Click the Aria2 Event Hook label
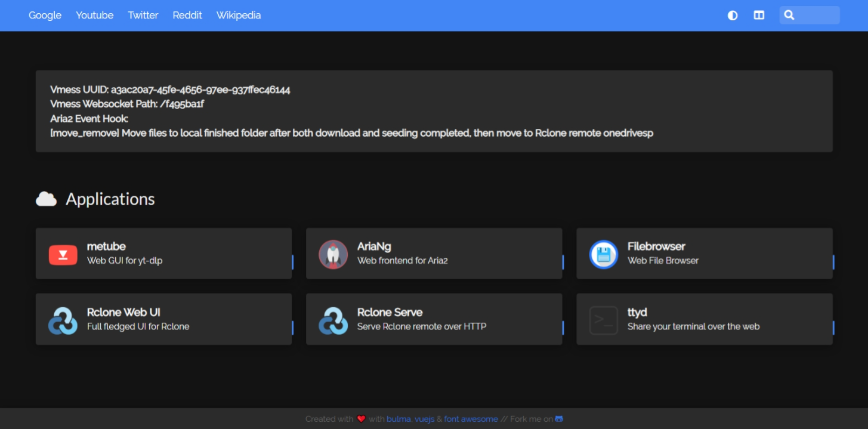 pyautogui.click(x=89, y=119)
